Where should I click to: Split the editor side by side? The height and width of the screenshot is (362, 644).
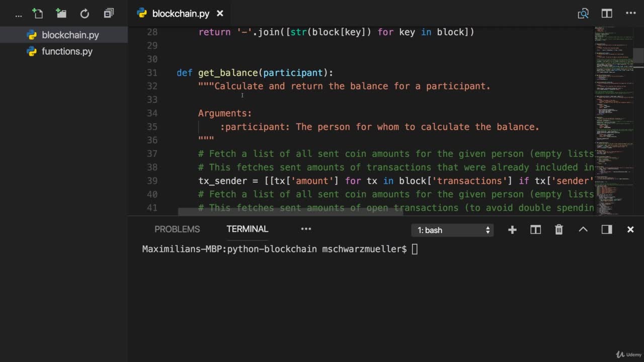(x=607, y=14)
